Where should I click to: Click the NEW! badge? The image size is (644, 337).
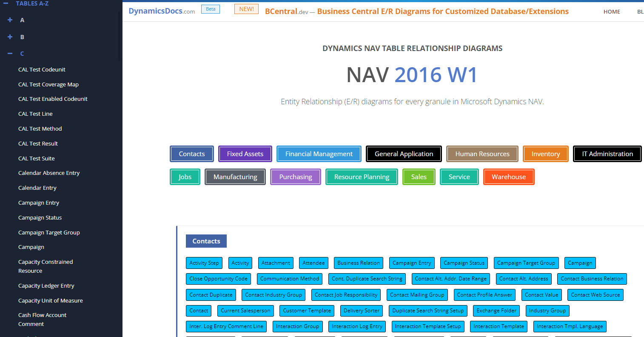point(246,9)
